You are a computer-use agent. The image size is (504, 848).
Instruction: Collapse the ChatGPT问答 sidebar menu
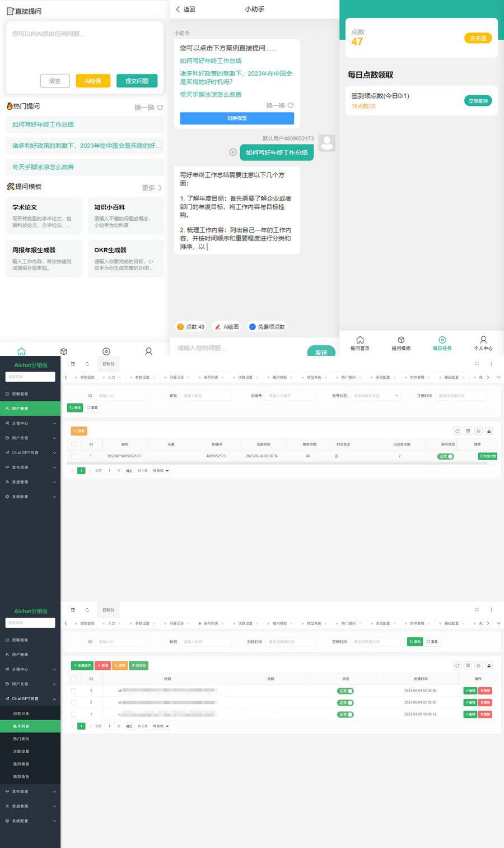[22, 699]
